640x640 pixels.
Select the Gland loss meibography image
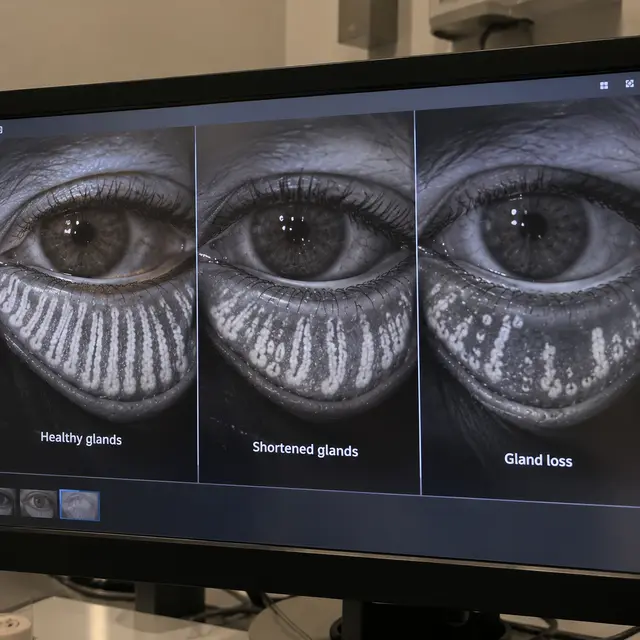[529, 302]
